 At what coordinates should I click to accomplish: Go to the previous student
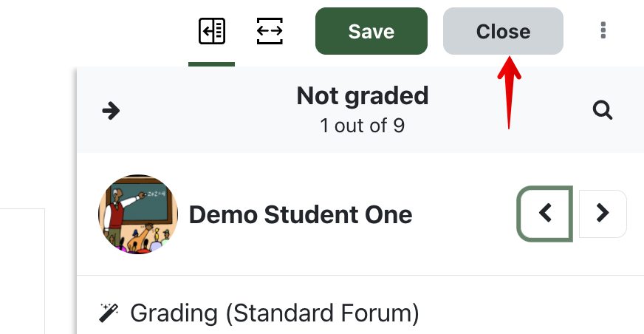(545, 214)
